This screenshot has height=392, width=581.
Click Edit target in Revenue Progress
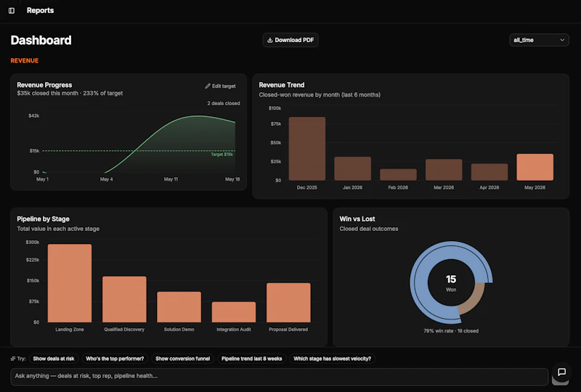(220, 86)
